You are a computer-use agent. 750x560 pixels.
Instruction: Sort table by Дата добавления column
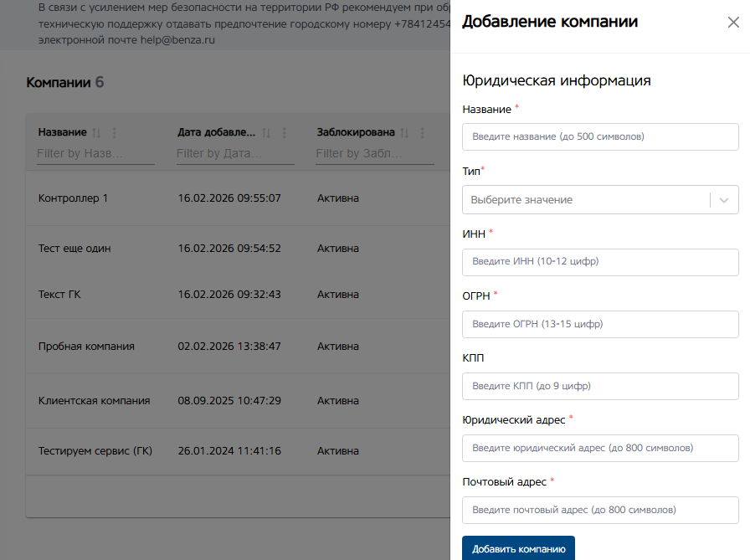point(266,133)
